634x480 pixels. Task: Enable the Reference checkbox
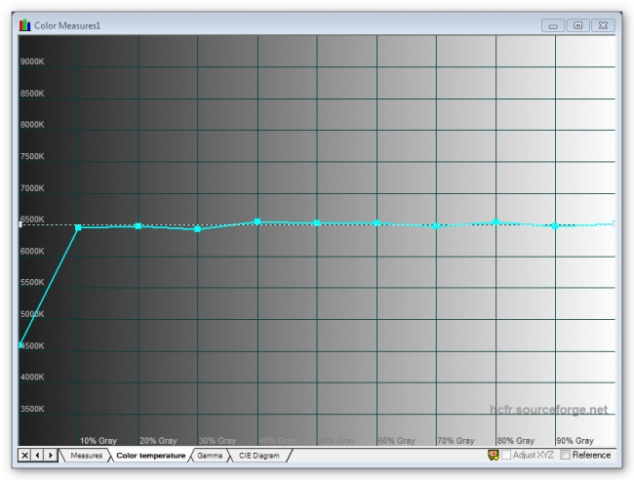point(566,455)
